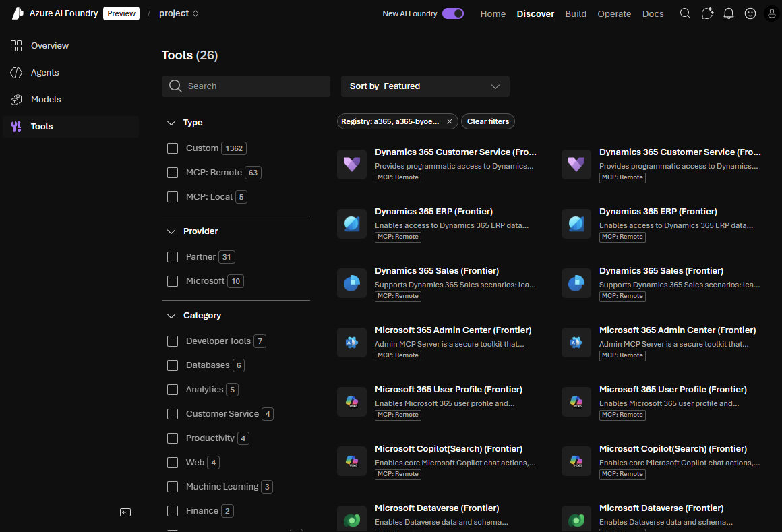Check the MCP: Remote filter checkbox
The height and width of the screenshot is (532, 782).
[x=173, y=172]
